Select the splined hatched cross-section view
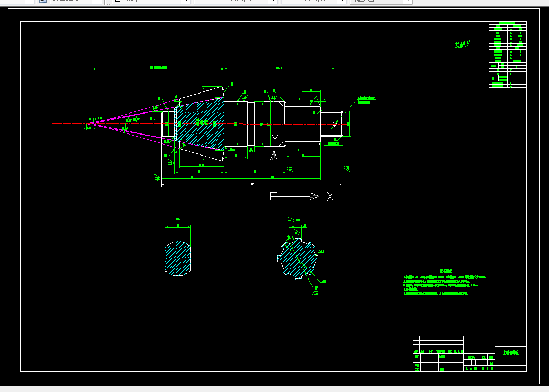 coord(298,259)
